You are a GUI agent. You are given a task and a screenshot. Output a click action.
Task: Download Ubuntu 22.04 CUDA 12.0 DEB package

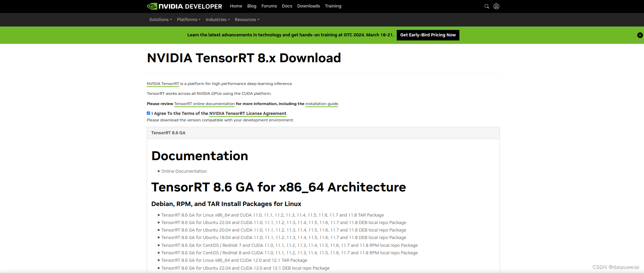click(x=245, y=268)
